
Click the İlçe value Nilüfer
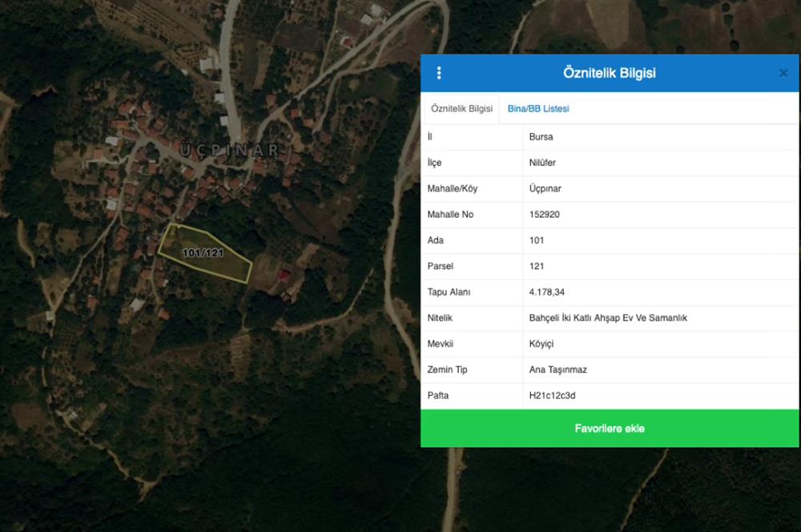[542, 163]
